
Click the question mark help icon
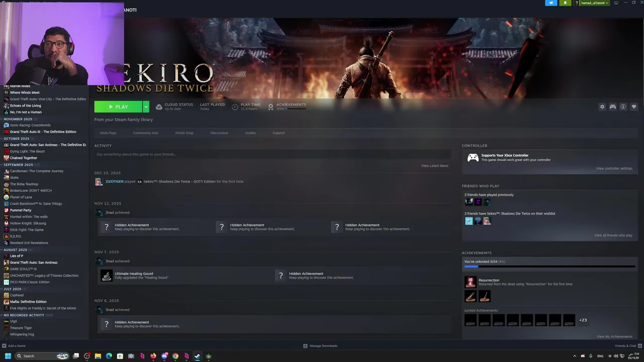(x=577, y=3)
